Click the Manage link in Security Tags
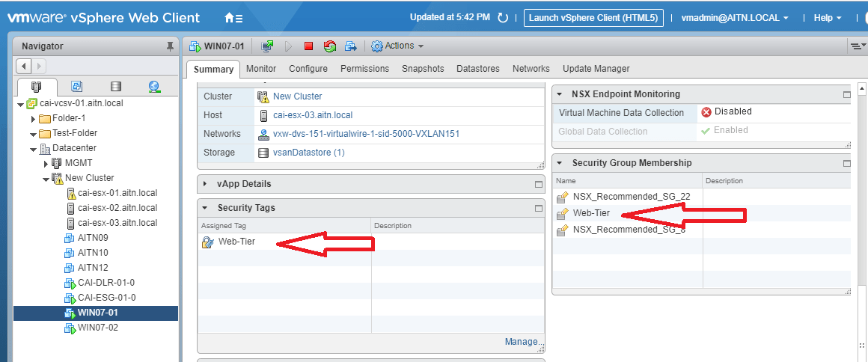Screen dimensions: 868x362 [x=522, y=342]
